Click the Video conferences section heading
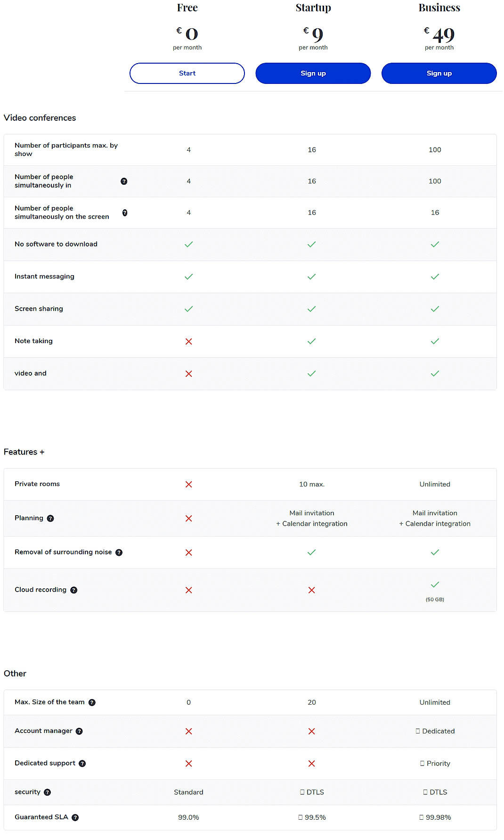This screenshot has width=504, height=840. pos(40,118)
